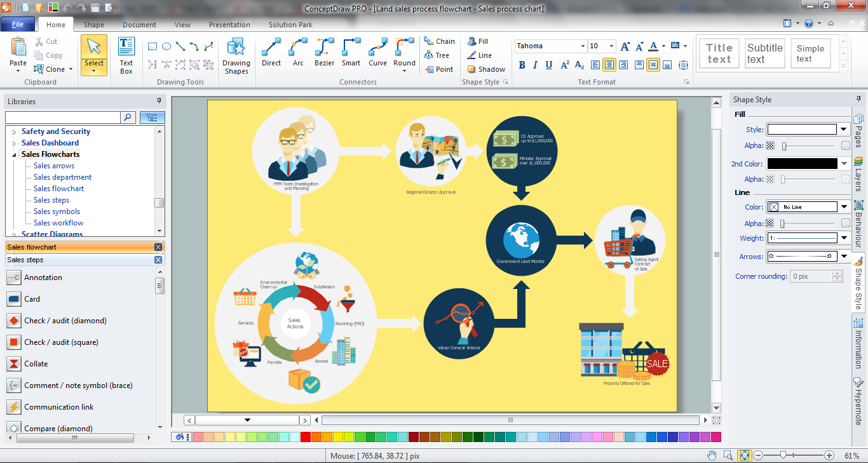Apply superscript formatting
Screen dimensions: 868x463
click(x=564, y=65)
